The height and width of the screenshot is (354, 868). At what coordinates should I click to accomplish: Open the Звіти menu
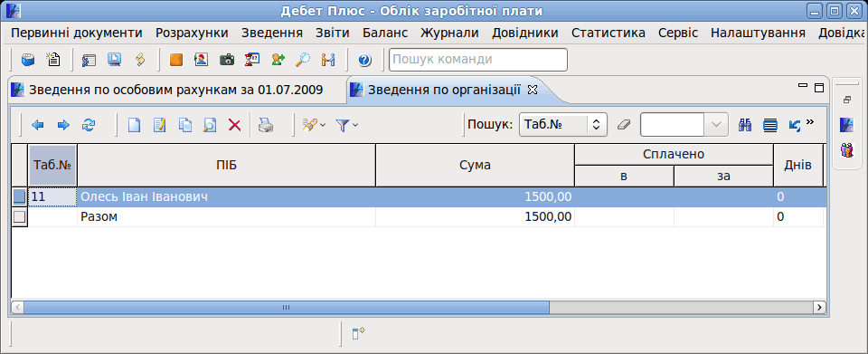[333, 33]
